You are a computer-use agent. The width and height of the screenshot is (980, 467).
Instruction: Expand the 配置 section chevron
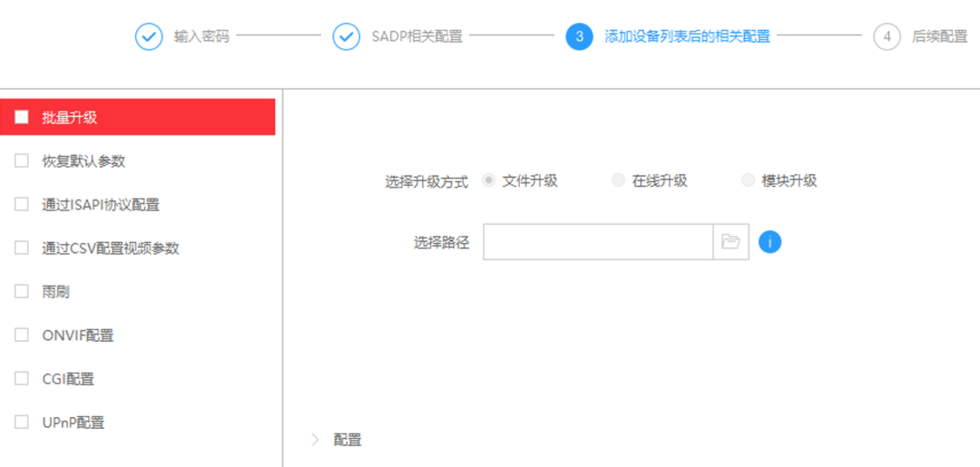(x=315, y=440)
